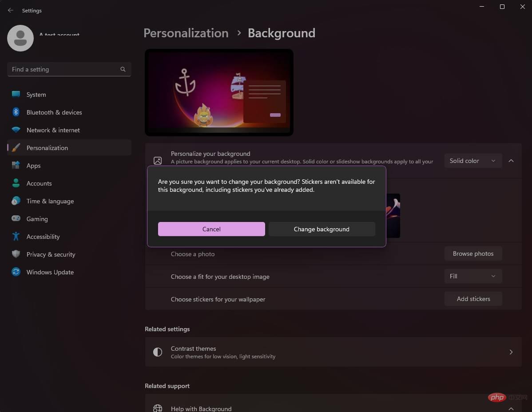532x412 pixels.
Task: Click the Personalization paintbrush icon
Action: coord(16,147)
